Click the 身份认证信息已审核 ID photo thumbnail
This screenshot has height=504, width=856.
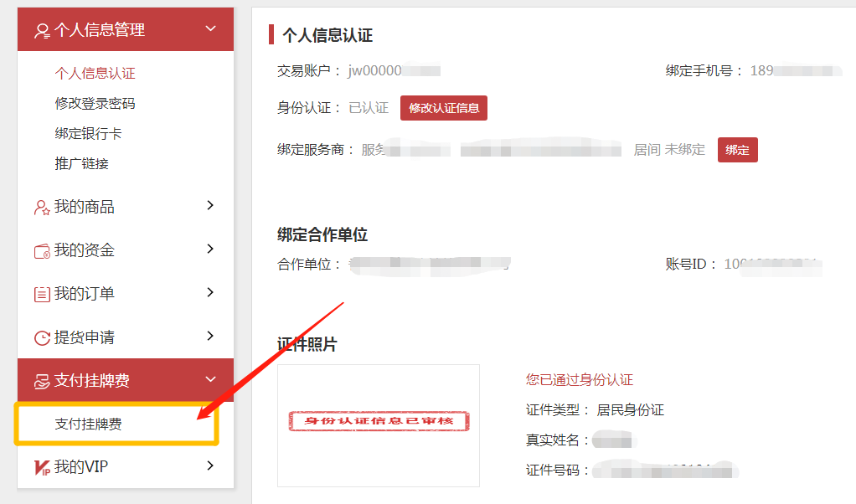(379, 425)
